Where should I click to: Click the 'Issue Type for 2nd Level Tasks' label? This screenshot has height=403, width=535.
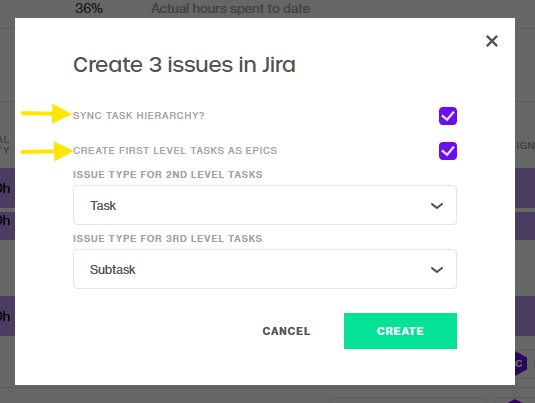(x=168, y=174)
